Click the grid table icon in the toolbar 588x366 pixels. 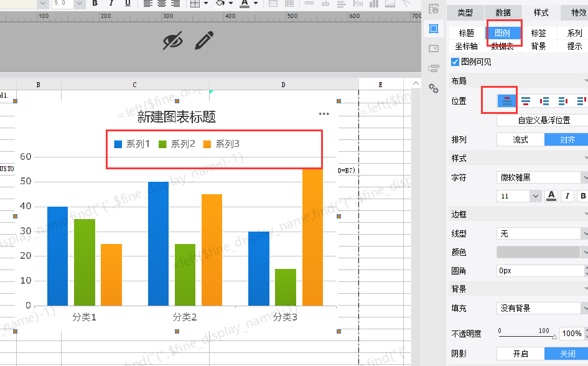(289, 4)
